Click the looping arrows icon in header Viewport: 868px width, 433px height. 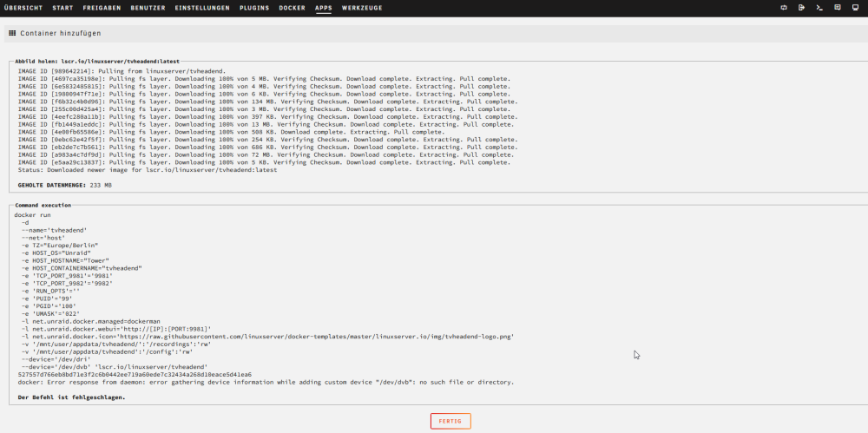coord(784,8)
